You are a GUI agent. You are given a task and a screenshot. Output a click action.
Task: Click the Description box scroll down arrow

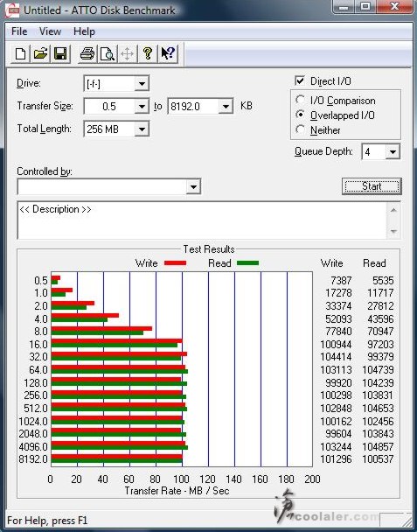393,231
